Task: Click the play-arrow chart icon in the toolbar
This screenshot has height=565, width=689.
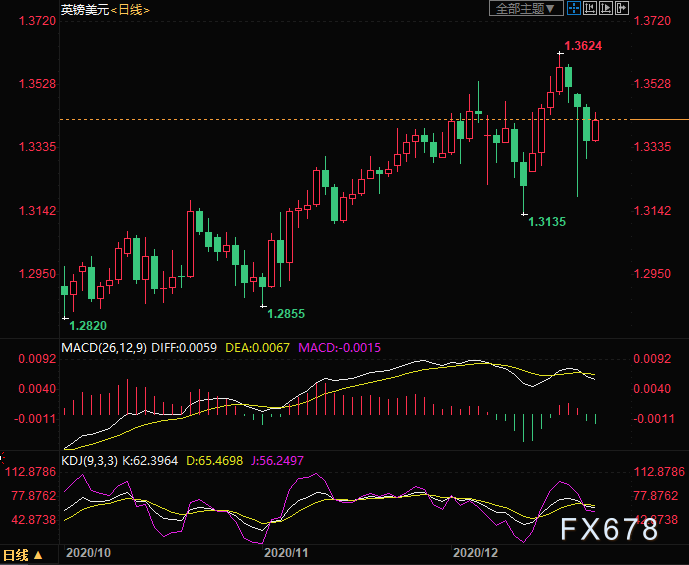Action: 606,8
